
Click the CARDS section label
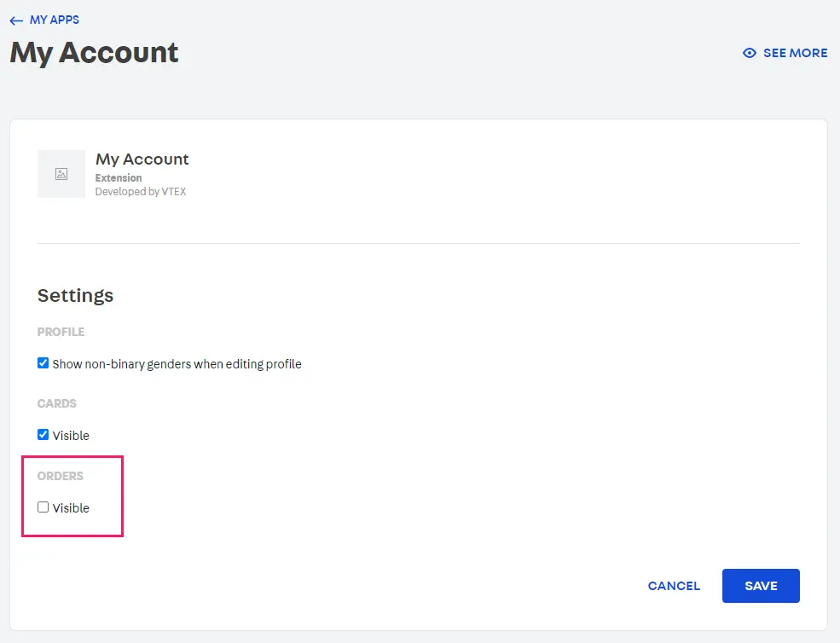click(x=57, y=403)
